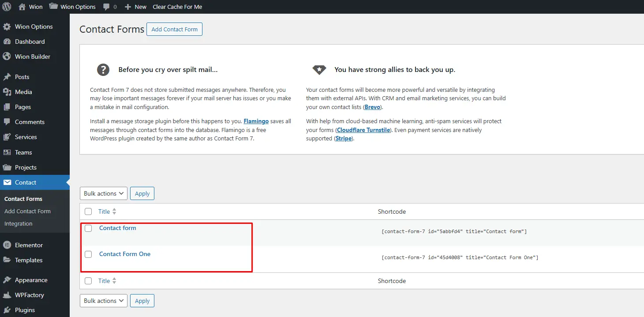The height and width of the screenshot is (317, 644).
Task: Click the Wion Options gear icon in sidebar
Action: [7, 26]
